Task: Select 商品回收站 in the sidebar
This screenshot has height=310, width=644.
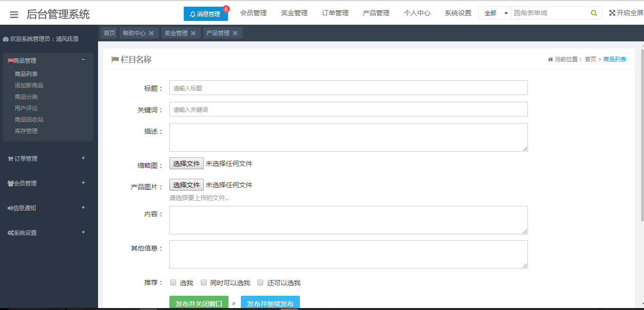Action: 29,120
